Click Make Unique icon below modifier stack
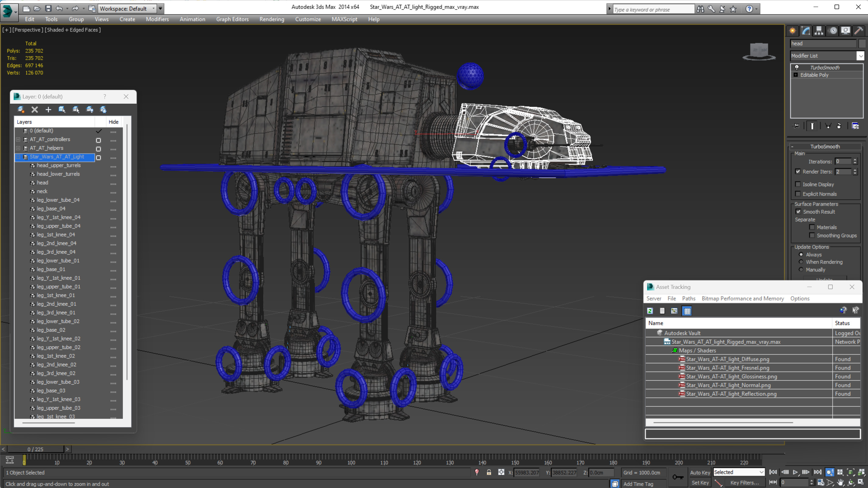 click(828, 126)
